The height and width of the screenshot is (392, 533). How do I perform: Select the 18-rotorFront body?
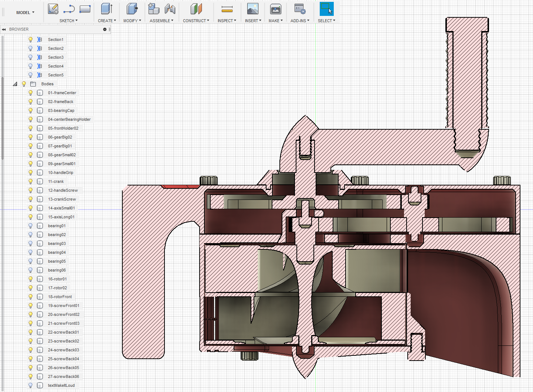[60, 297]
